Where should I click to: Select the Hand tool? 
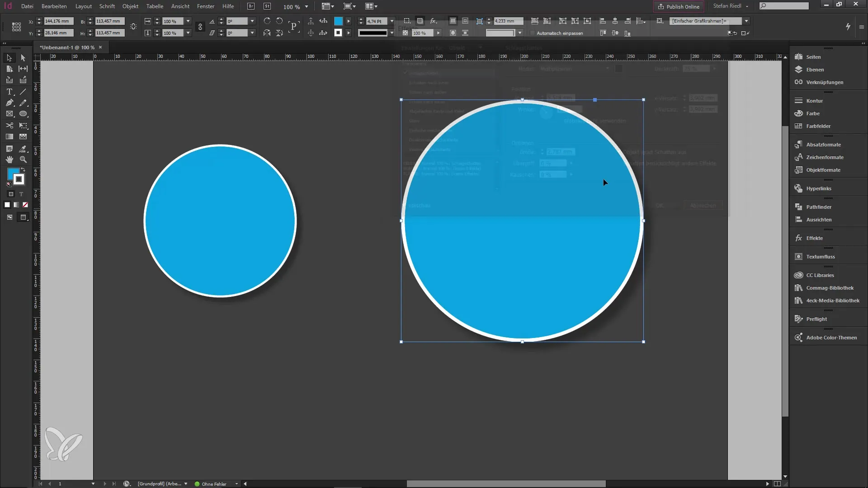pyautogui.click(x=9, y=160)
